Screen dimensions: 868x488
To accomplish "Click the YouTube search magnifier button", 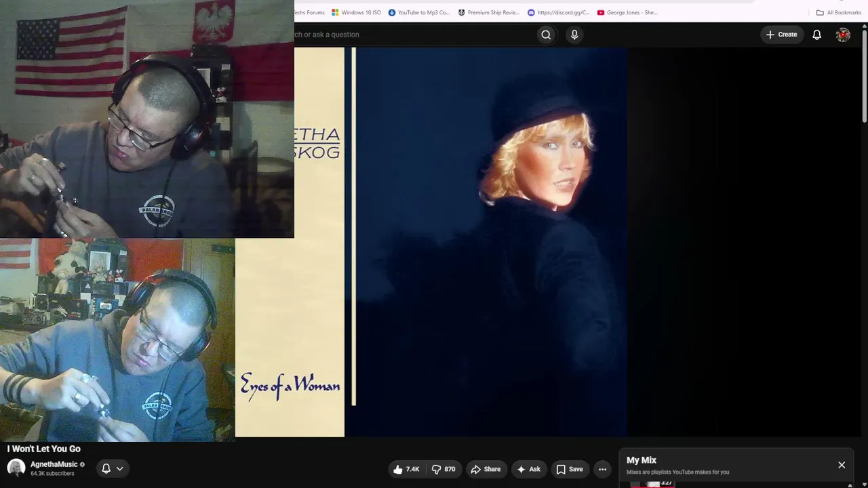I will click(x=546, y=35).
